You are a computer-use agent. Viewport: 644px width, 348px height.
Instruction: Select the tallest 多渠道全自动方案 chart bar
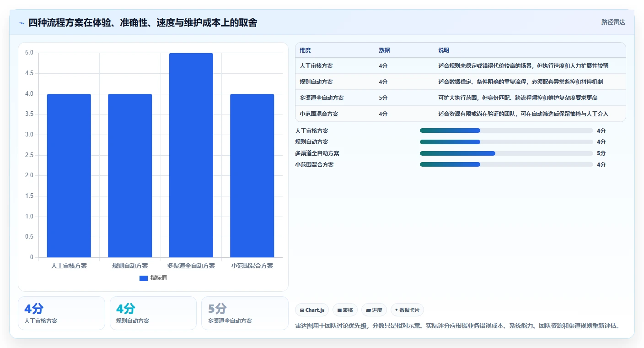(x=191, y=155)
